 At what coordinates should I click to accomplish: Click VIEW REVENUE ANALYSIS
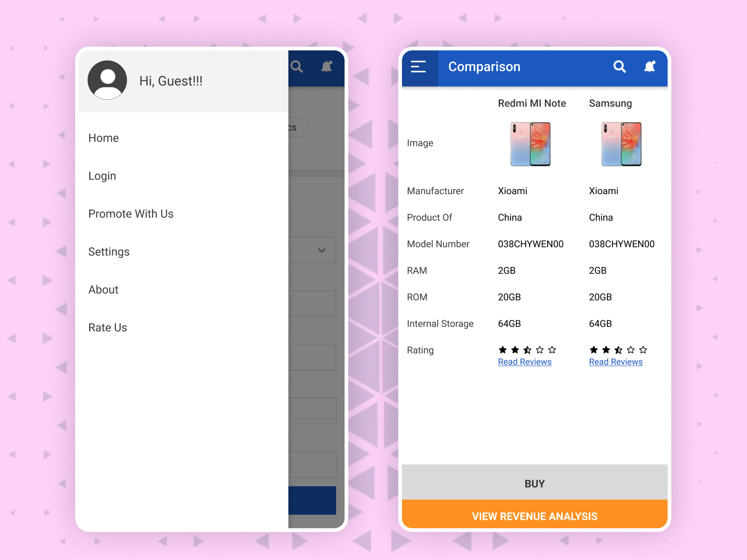click(534, 516)
